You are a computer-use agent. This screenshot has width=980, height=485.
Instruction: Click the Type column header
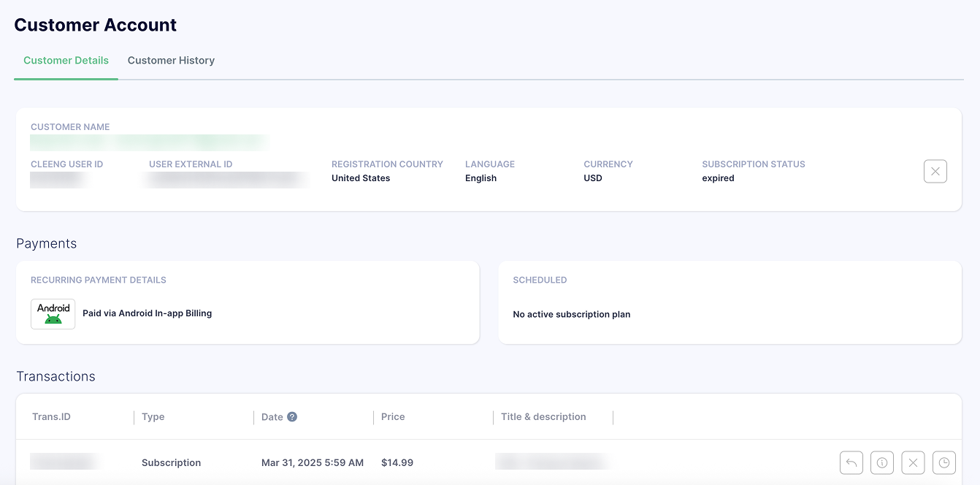click(x=153, y=417)
